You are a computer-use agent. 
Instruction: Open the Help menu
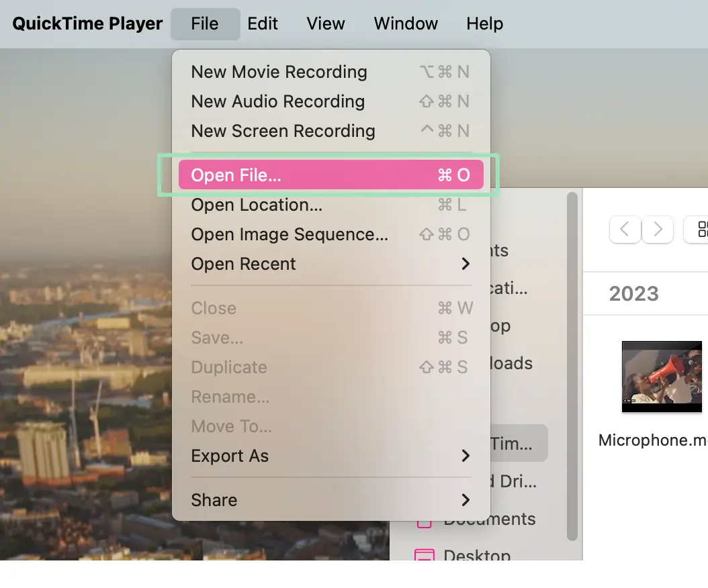(484, 23)
